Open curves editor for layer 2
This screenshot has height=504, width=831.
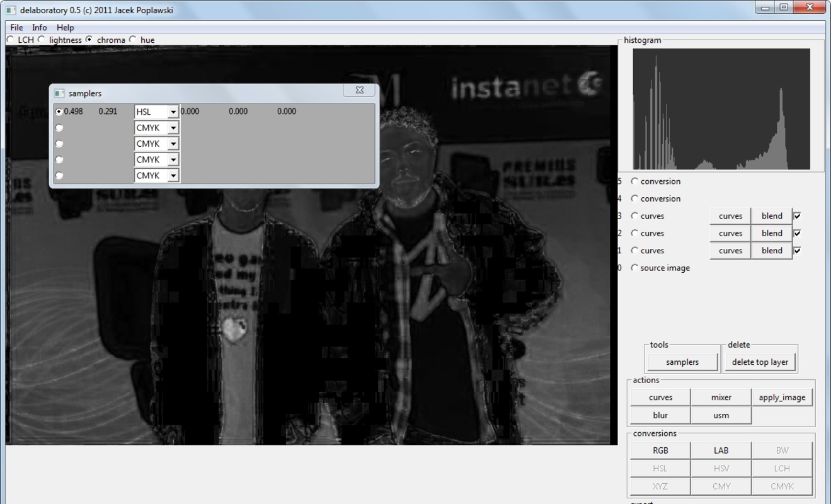pyautogui.click(x=730, y=233)
